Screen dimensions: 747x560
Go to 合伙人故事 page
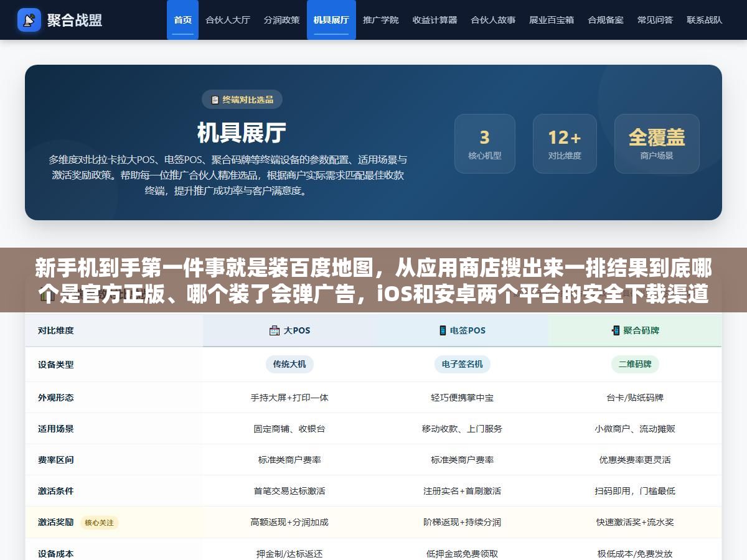pyautogui.click(x=493, y=20)
